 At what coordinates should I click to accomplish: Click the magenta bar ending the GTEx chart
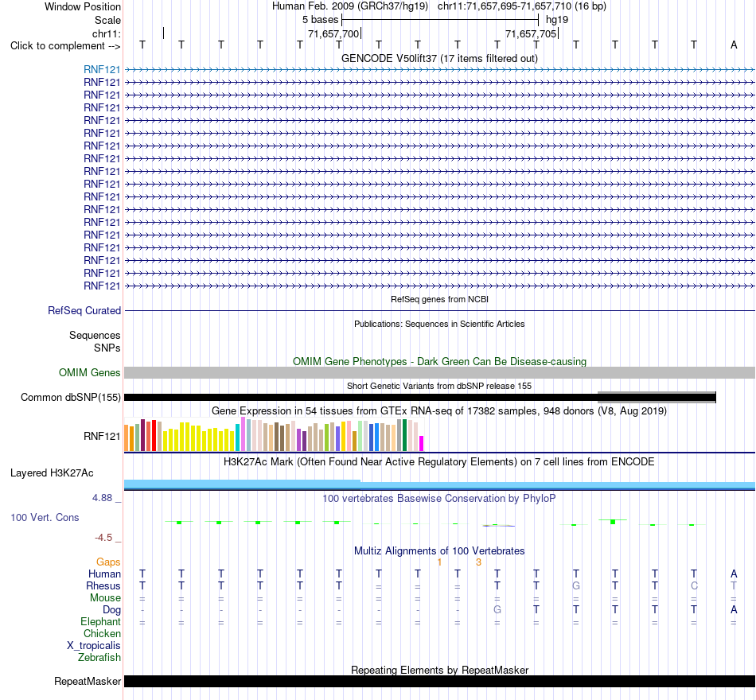tap(422, 444)
